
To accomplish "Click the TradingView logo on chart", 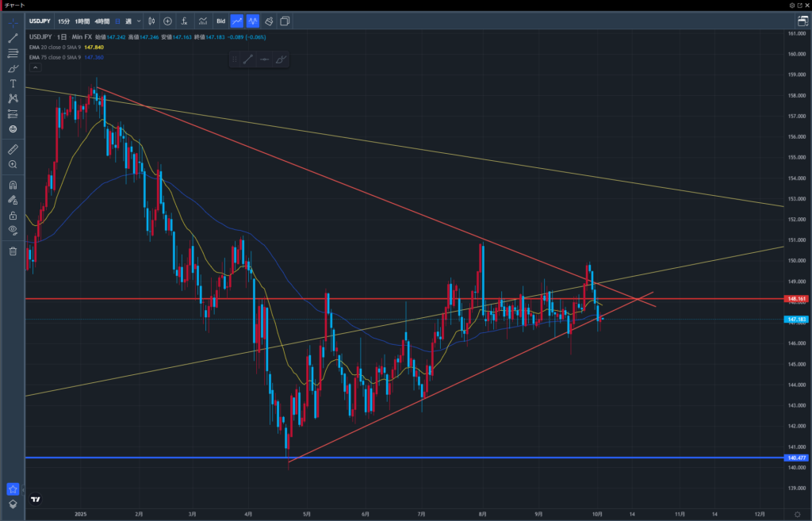I will (36, 500).
